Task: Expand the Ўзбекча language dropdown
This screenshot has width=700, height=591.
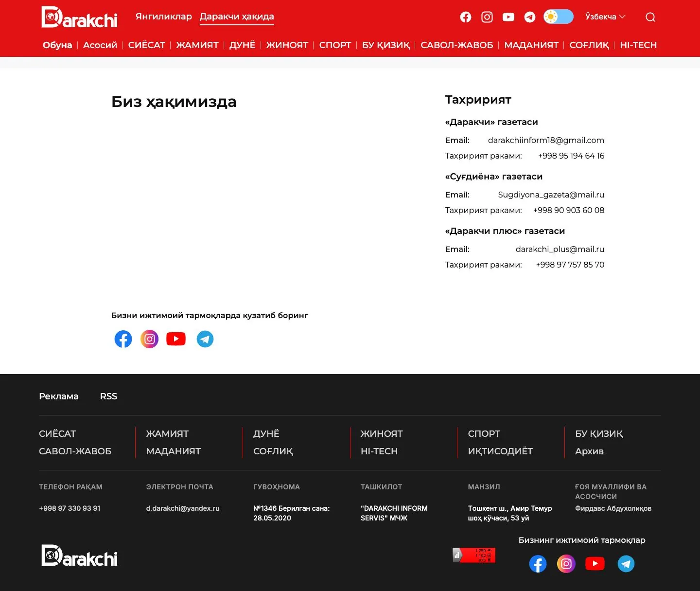Action: click(x=605, y=17)
